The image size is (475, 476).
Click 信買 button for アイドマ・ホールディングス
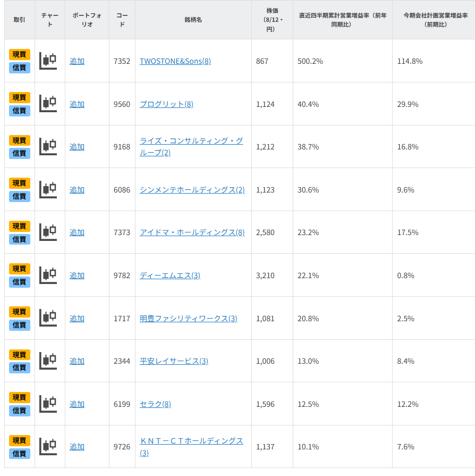pyautogui.click(x=20, y=239)
